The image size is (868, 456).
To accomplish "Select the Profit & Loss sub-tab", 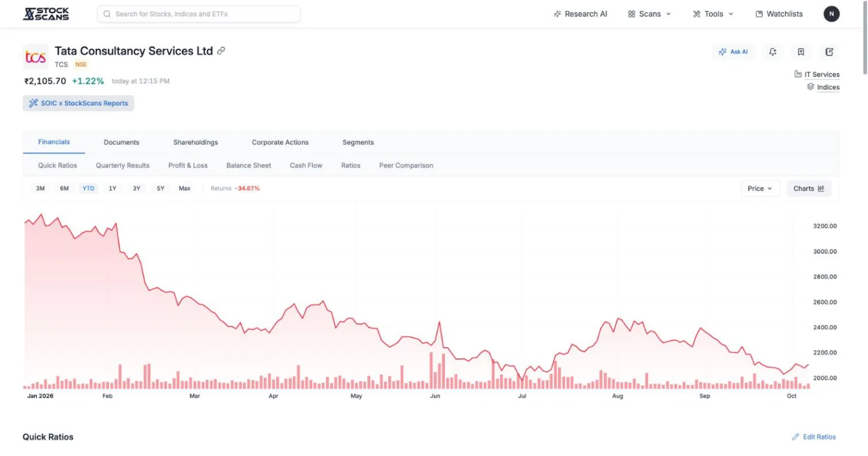I will (188, 166).
